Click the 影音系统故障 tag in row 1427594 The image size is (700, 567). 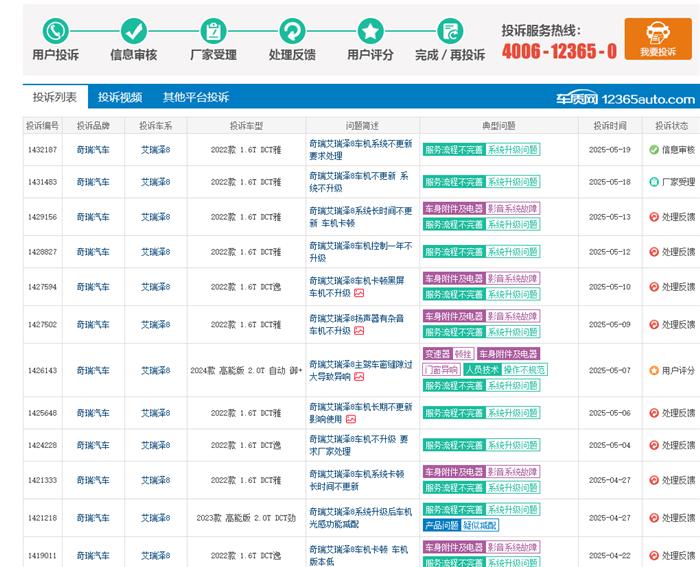512,279
